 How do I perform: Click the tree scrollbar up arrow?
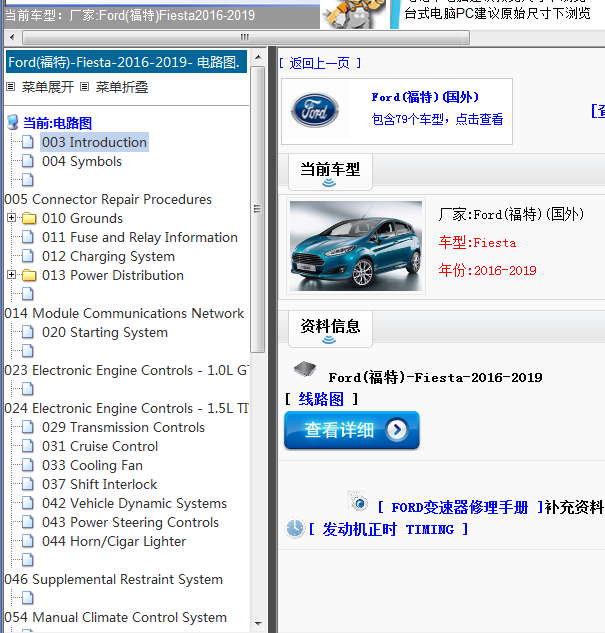click(258, 57)
